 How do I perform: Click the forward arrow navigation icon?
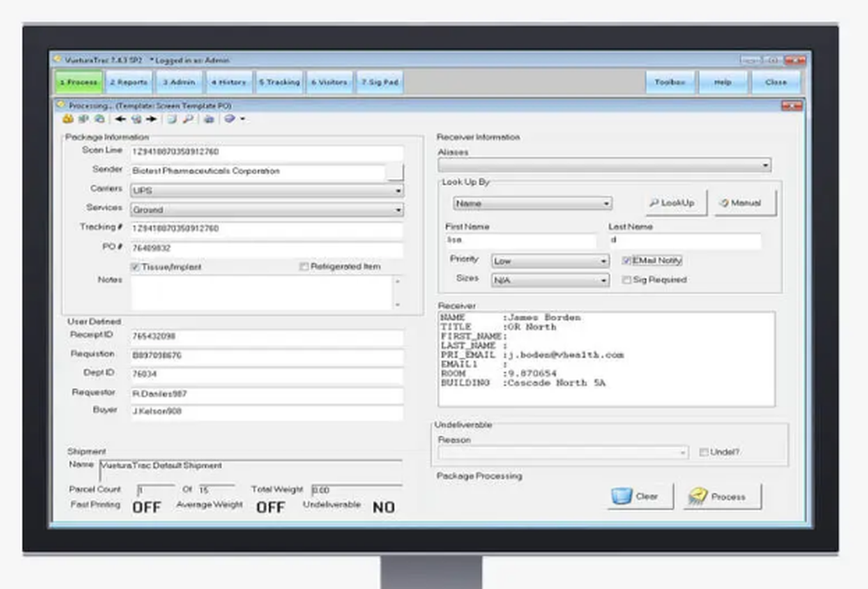pos(153,119)
